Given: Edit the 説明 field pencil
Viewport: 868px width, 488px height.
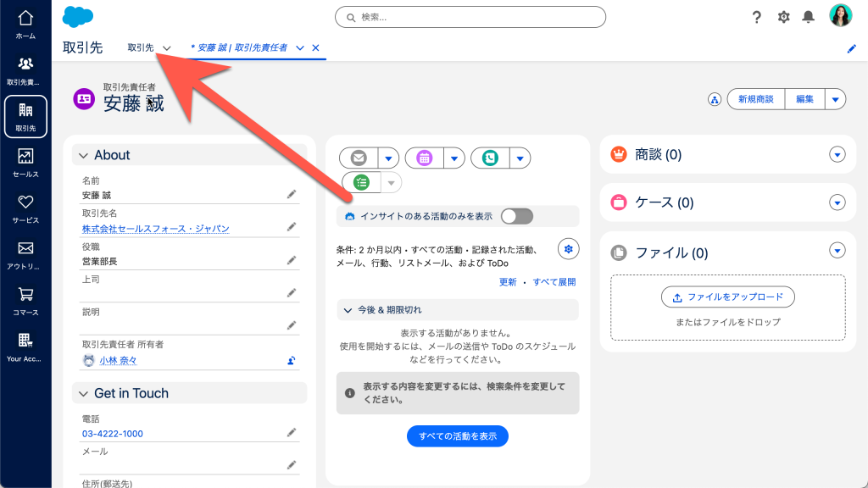Looking at the screenshot, I should tap(292, 325).
